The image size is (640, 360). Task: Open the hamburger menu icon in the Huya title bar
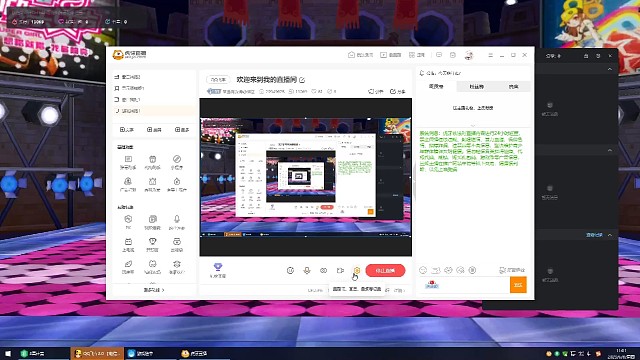490,55
